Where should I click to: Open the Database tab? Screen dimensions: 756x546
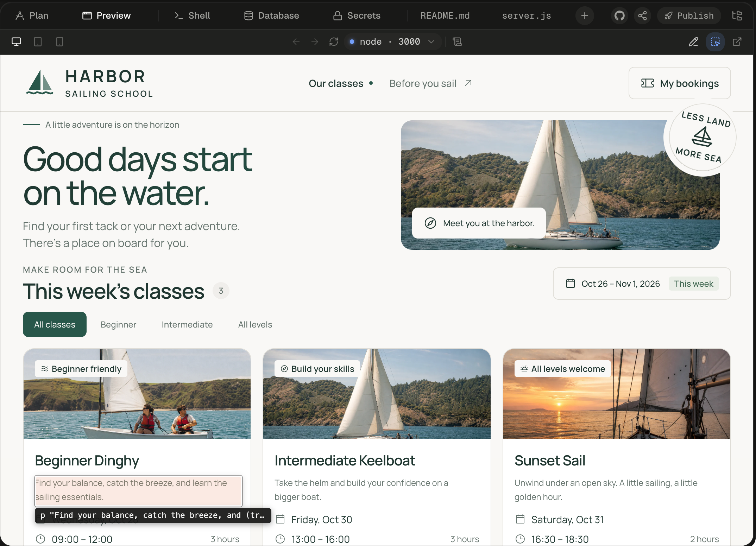tap(271, 15)
